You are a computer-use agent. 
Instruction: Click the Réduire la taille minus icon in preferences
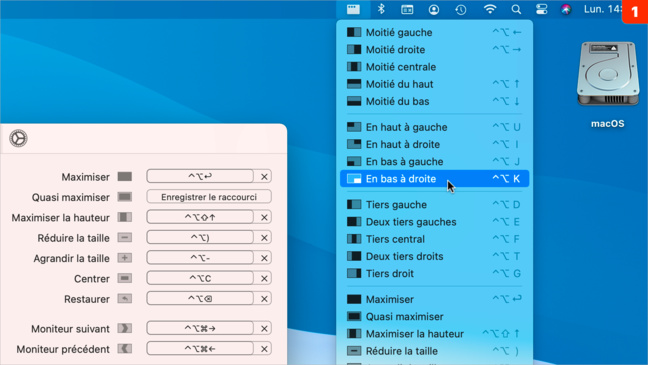[x=124, y=238]
